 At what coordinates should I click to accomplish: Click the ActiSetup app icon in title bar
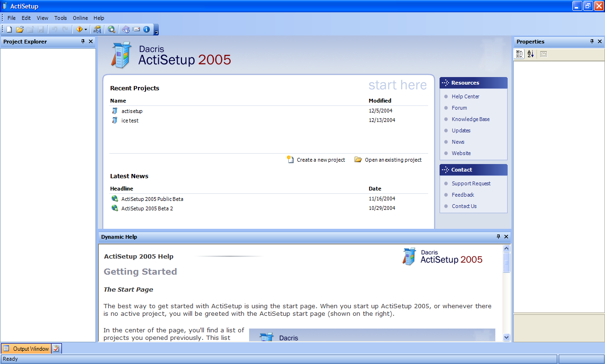point(5,6)
